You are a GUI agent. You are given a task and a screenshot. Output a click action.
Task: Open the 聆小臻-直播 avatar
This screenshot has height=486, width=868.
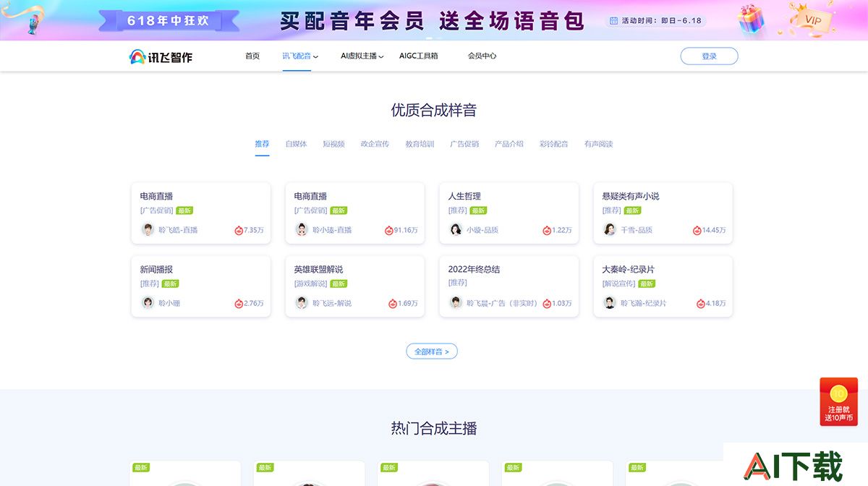click(x=302, y=229)
